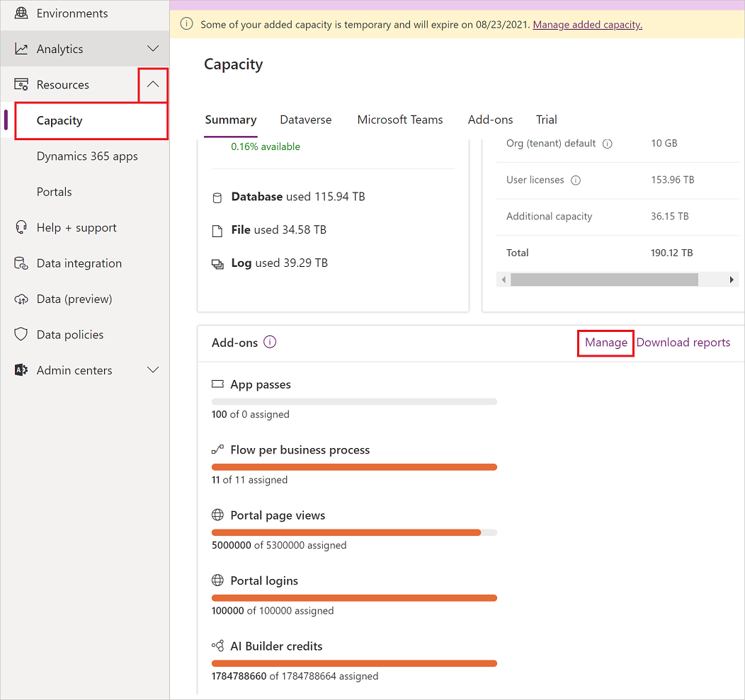Click the Environments globe icon
Screen dimensions: 745x700
(x=21, y=13)
